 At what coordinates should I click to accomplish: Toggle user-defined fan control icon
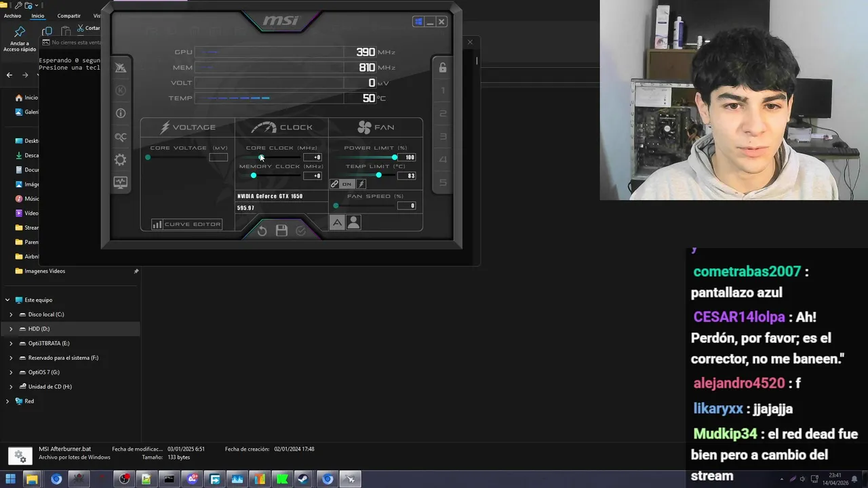353,222
